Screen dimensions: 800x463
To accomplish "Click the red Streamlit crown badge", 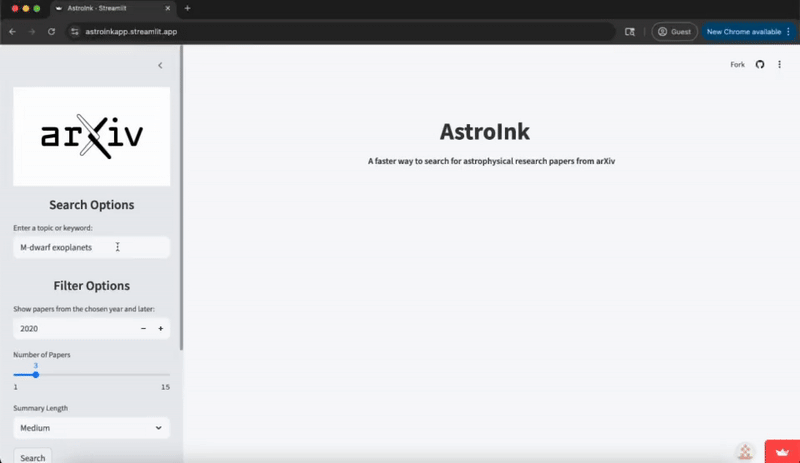I will [782, 451].
